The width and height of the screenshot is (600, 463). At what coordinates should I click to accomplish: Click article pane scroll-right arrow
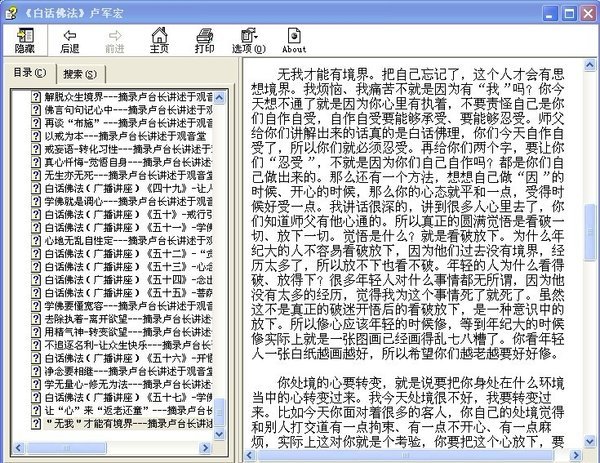tap(576, 455)
